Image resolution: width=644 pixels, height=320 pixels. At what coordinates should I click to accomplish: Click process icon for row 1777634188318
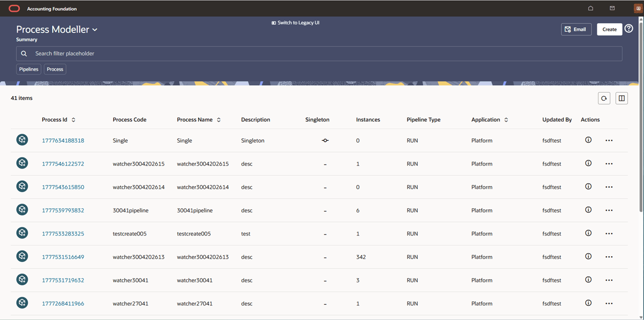point(22,140)
